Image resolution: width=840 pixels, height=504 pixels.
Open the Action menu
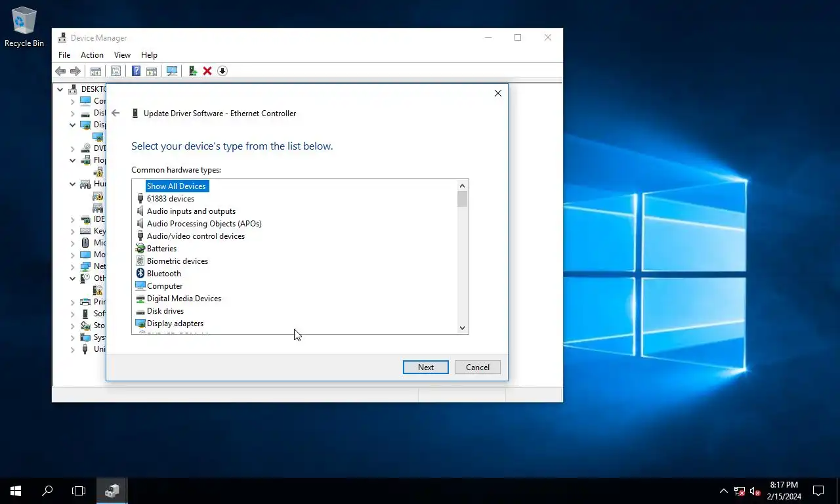coord(92,55)
